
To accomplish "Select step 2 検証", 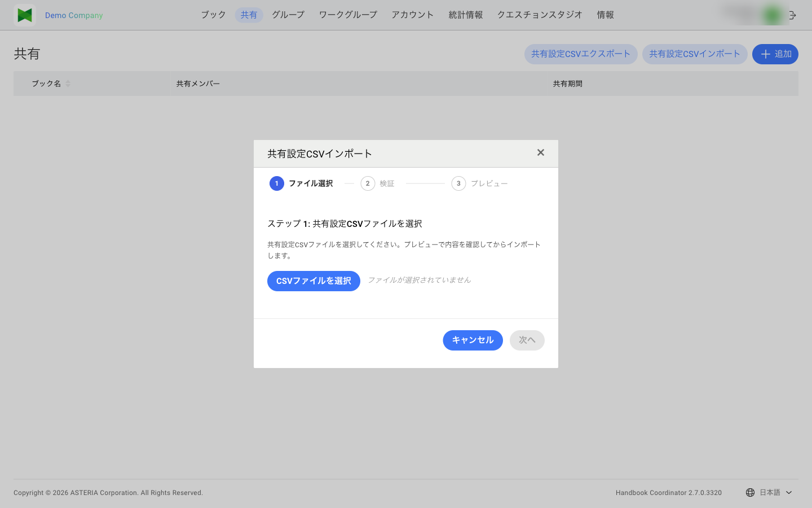I will click(x=378, y=183).
